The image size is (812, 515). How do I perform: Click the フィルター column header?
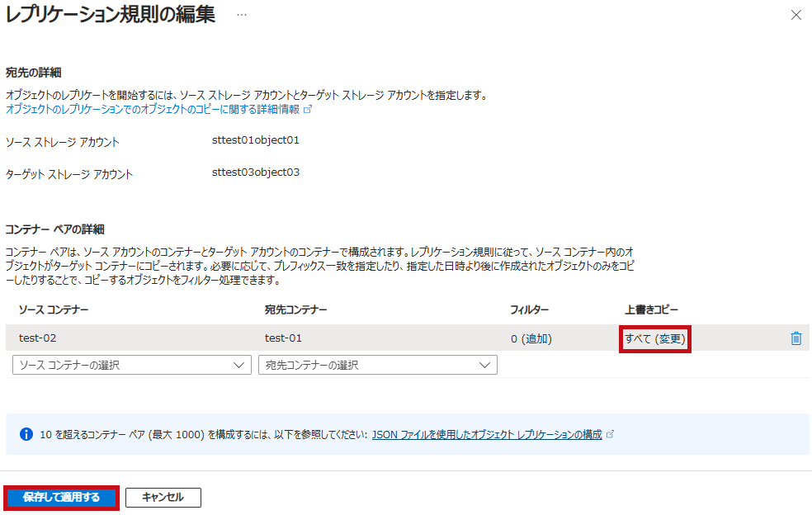[x=529, y=309]
